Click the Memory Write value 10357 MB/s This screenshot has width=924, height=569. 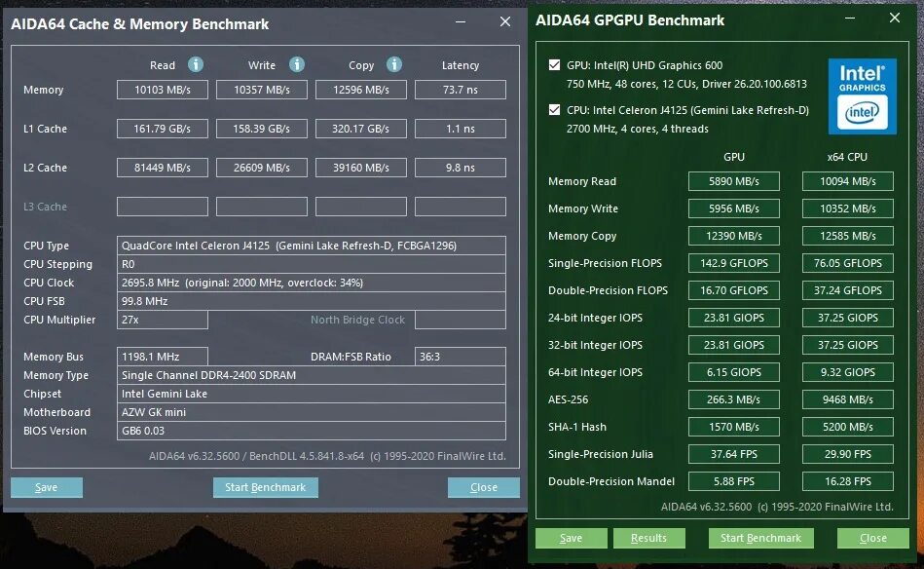tap(262, 90)
